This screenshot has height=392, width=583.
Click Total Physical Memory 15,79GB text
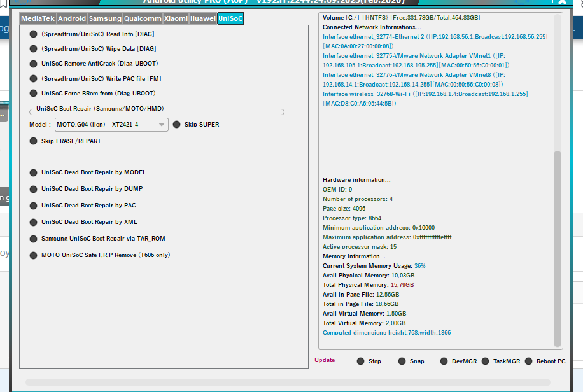(x=368, y=285)
